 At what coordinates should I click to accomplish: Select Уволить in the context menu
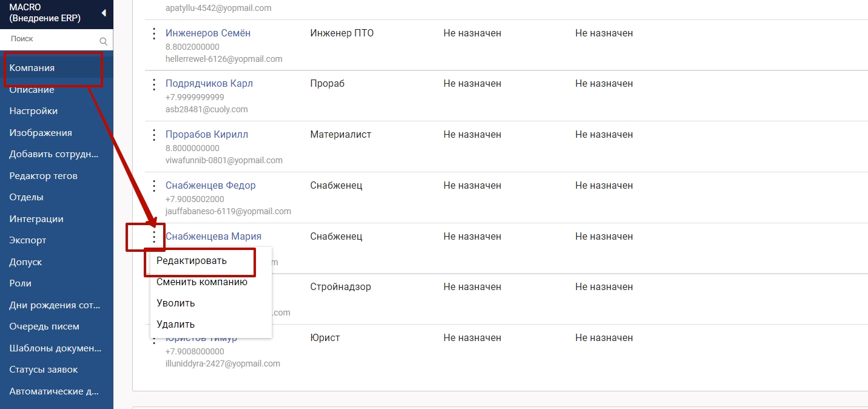175,303
